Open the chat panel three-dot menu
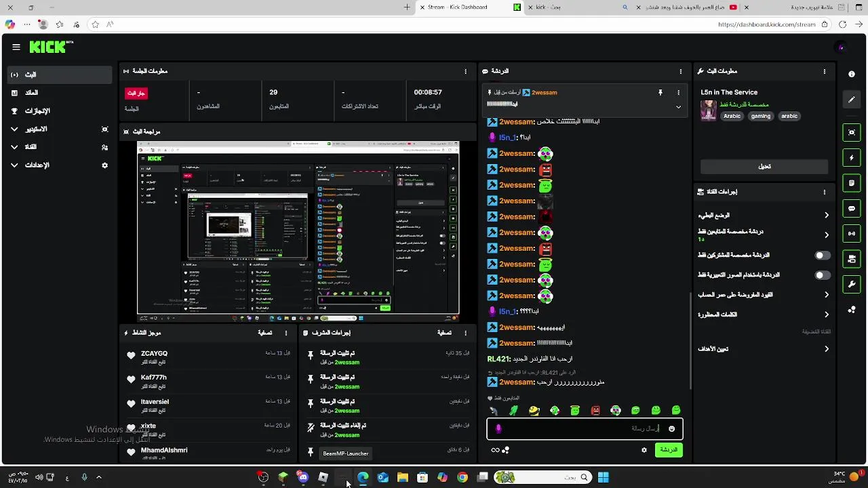The height and width of the screenshot is (488, 868). 681,71
